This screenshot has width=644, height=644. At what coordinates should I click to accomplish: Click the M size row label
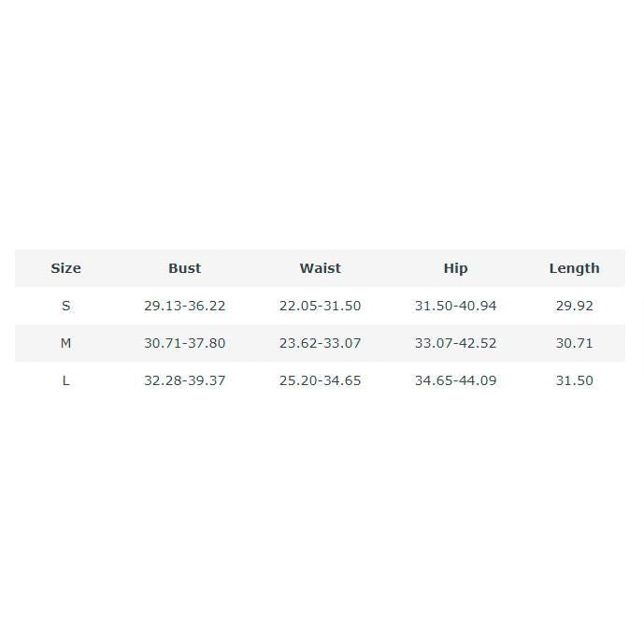pos(65,343)
